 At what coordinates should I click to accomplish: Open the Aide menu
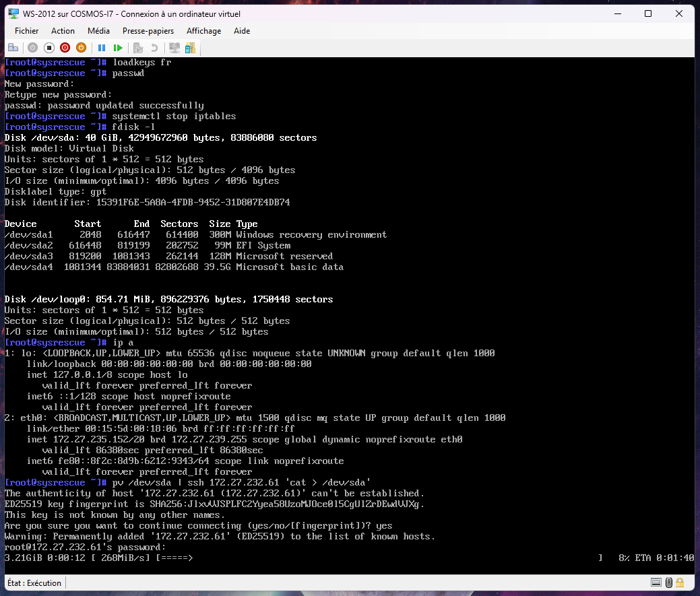tap(242, 31)
